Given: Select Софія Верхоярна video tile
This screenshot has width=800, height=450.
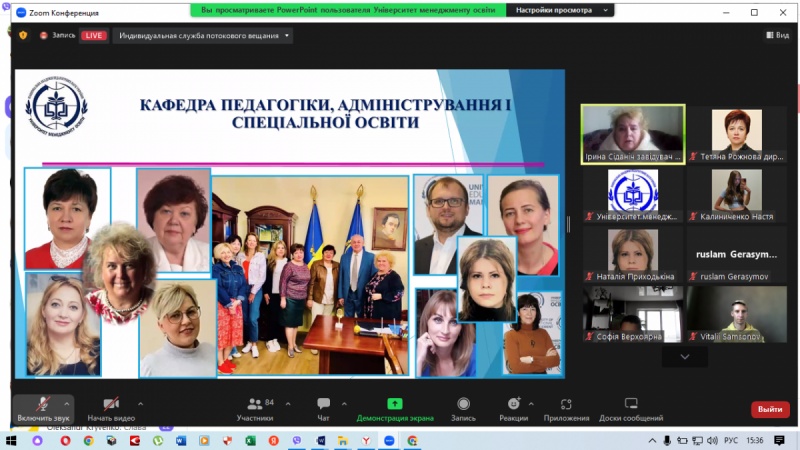Looking at the screenshot, I should point(633,314).
